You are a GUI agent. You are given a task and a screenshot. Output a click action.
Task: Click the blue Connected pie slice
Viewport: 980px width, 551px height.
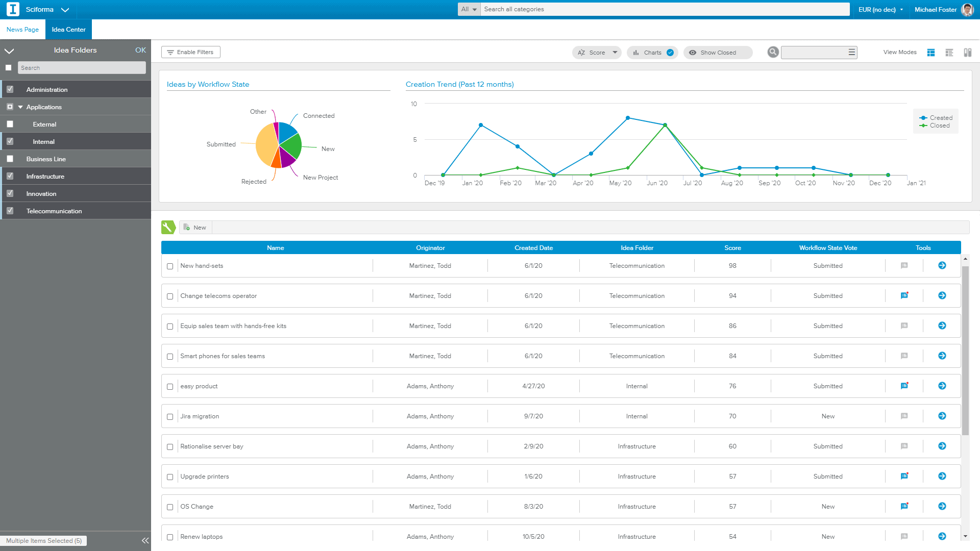pyautogui.click(x=287, y=132)
